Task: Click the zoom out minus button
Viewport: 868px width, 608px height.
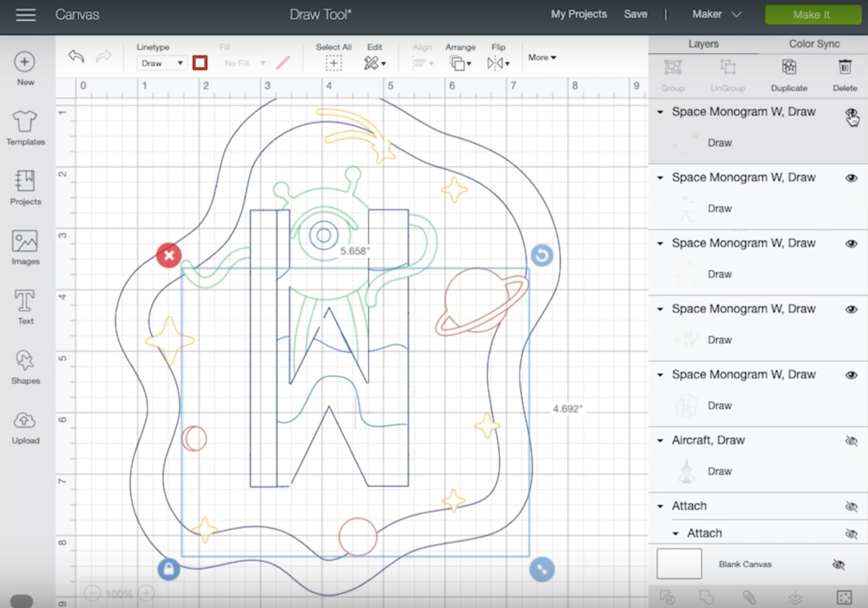Action: (92, 593)
